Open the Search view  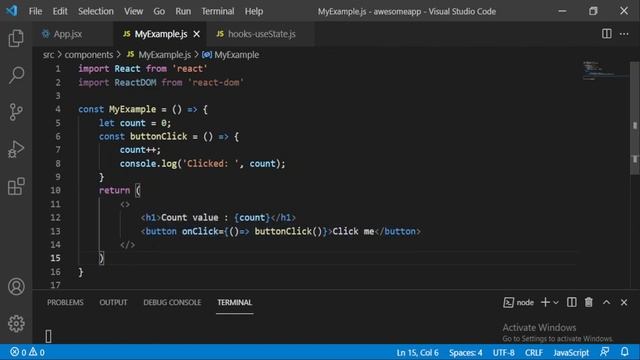click(x=16, y=75)
